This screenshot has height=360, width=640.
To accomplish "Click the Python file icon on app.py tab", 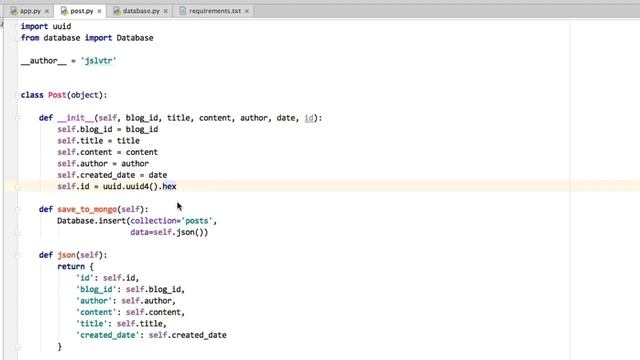I will coord(14,11).
